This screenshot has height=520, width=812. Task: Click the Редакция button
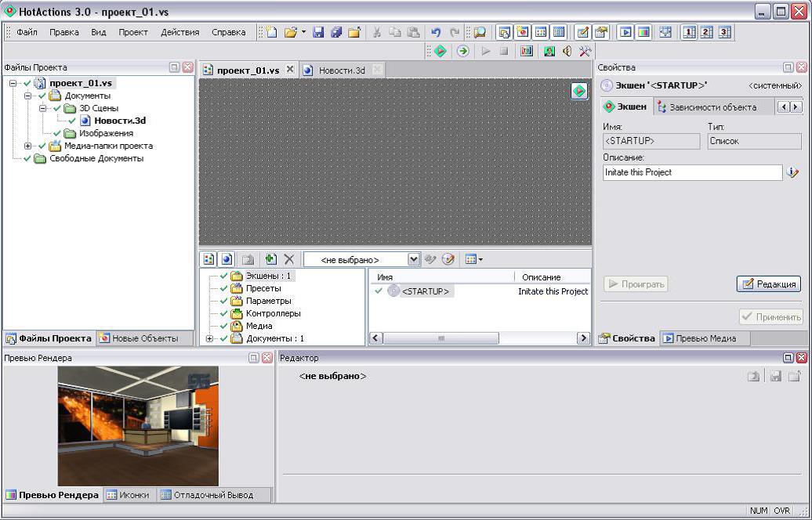(768, 284)
